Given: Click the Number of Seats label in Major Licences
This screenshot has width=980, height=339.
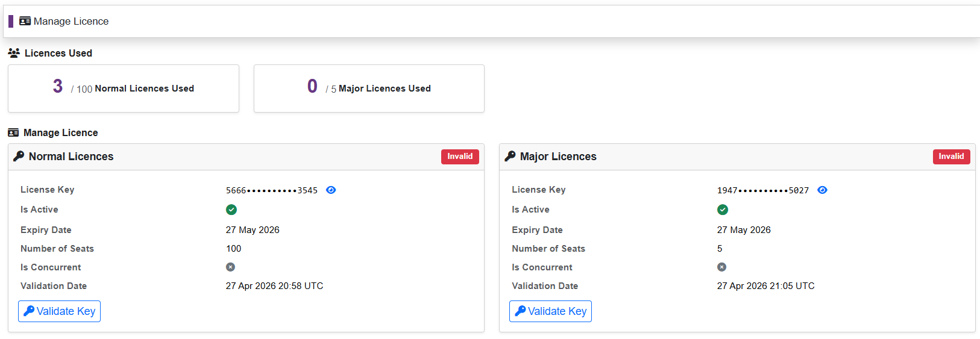Looking at the screenshot, I should point(548,249).
